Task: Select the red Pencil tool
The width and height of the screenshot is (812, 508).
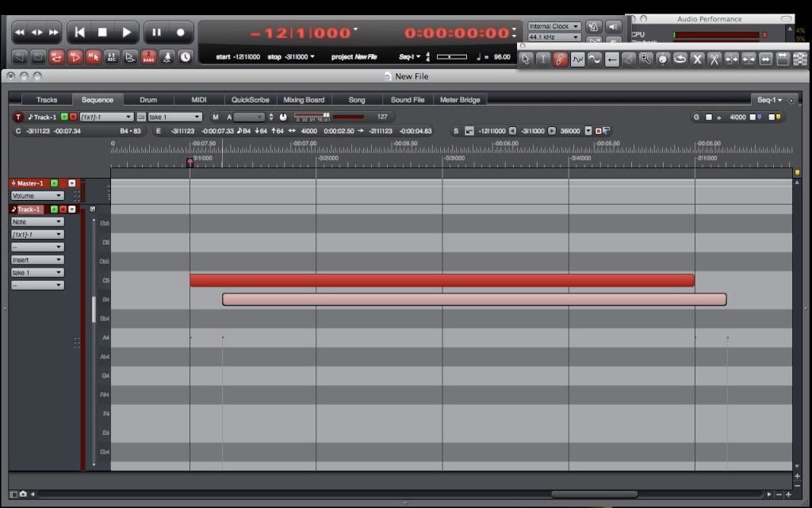Action: tap(560, 60)
